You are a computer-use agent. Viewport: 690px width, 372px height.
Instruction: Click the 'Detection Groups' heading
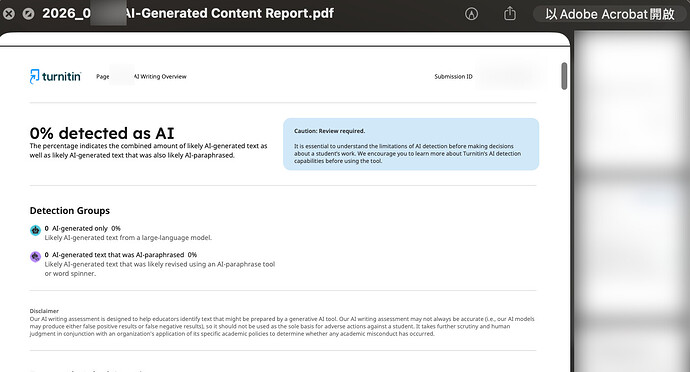click(70, 210)
